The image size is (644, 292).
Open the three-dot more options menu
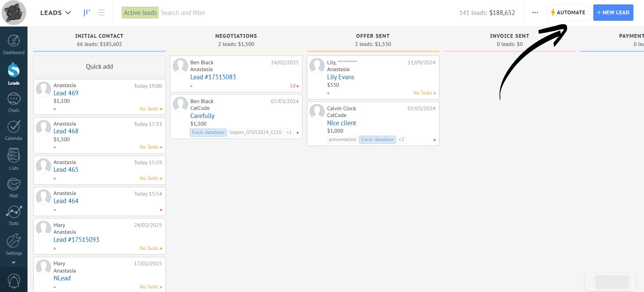pos(535,13)
